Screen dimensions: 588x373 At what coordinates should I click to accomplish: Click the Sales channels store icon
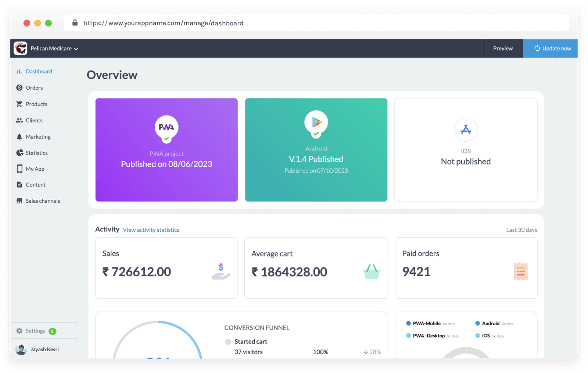pyautogui.click(x=19, y=201)
